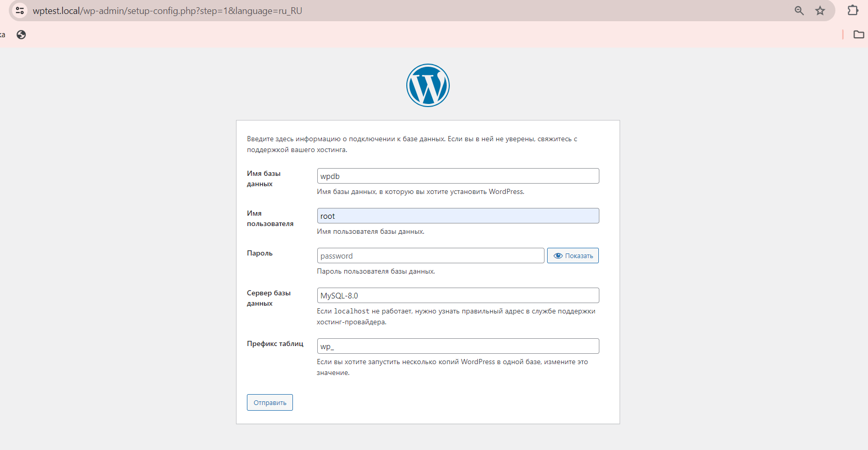This screenshot has width=868, height=450.
Task: Focus the database name field containing wpdb
Action: point(458,176)
